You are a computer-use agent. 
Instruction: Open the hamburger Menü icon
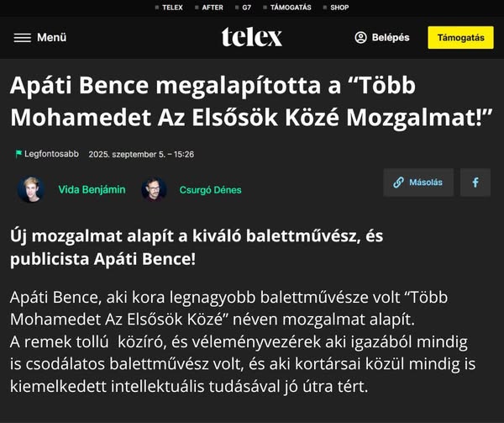(23, 38)
